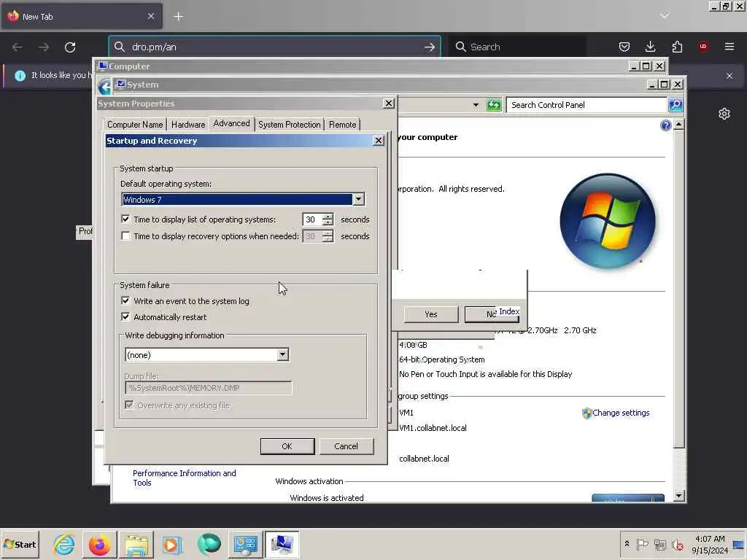Toggle Time to display list of operating systems

click(x=125, y=219)
